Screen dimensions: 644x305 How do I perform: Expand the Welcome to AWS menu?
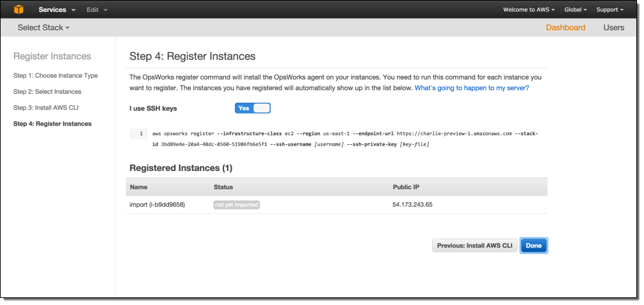(528, 10)
